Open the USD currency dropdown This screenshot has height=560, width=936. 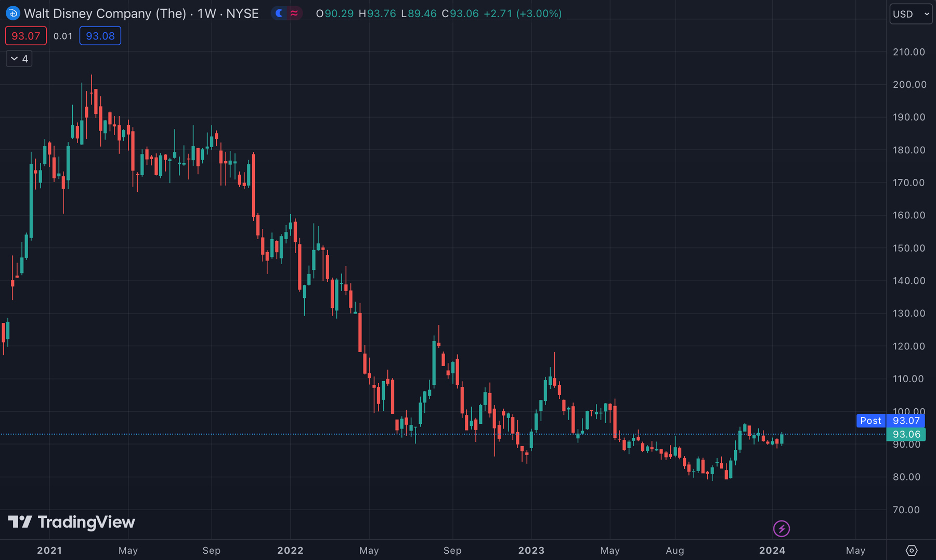click(911, 14)
